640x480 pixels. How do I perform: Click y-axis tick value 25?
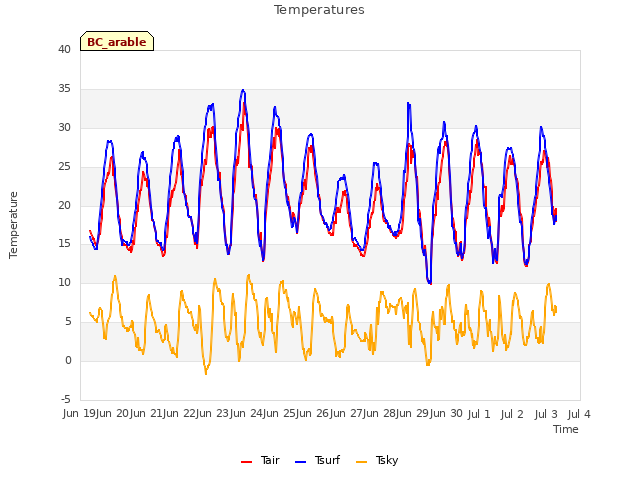point(64,167)
